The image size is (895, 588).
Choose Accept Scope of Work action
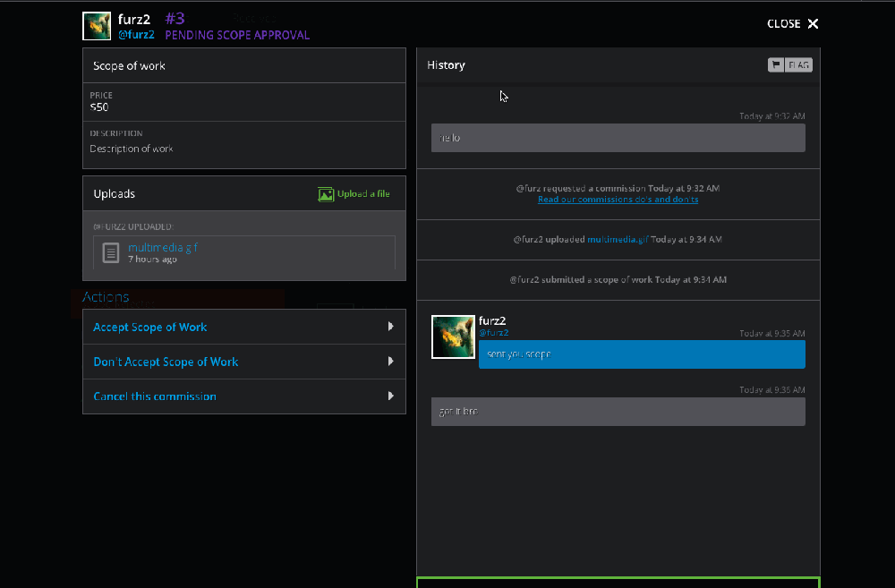pos(150,328)
